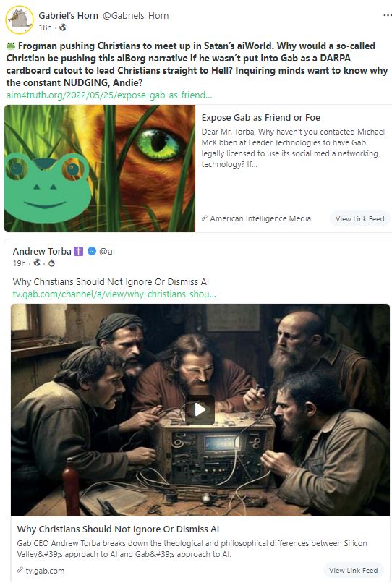Click Andrew Torba's display name

(x=42, y=251)
